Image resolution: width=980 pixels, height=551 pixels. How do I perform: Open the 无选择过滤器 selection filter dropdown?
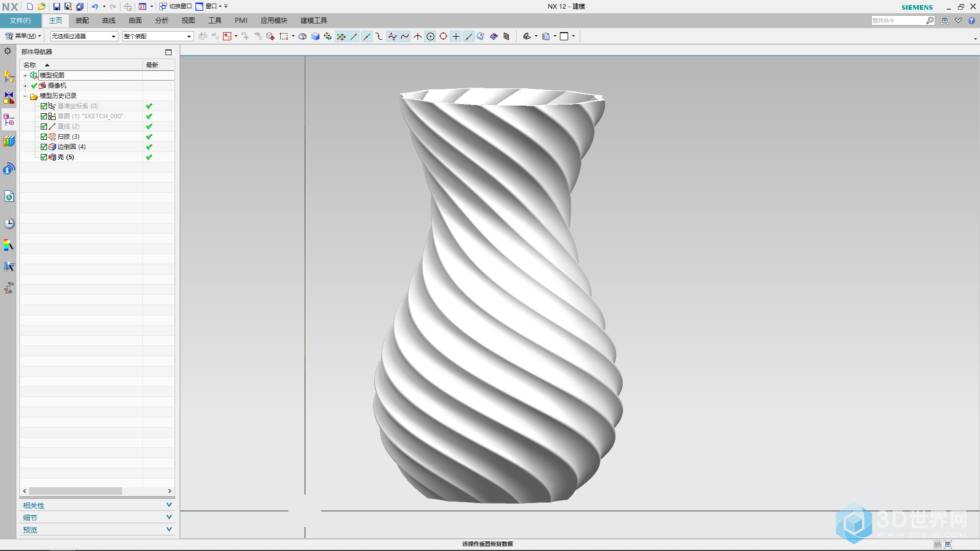click(x=84, y=36)
